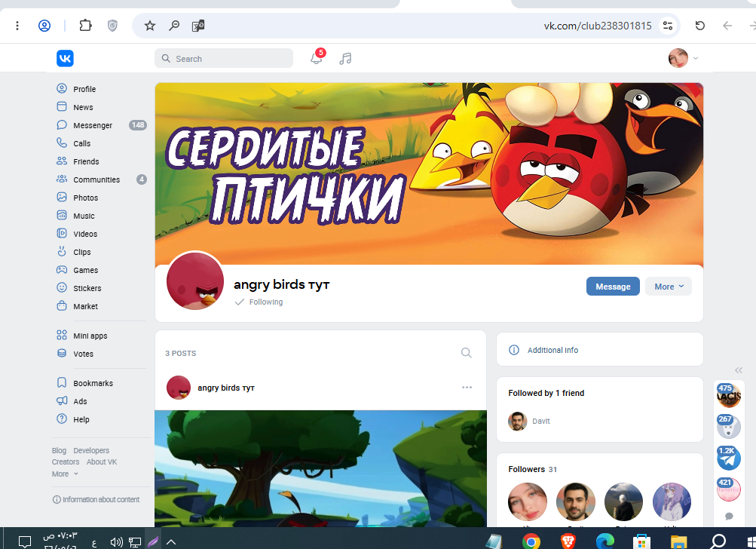Screen dimensions: 756x549
Task: Click the VK logo icon
Action: click(65, 58)
